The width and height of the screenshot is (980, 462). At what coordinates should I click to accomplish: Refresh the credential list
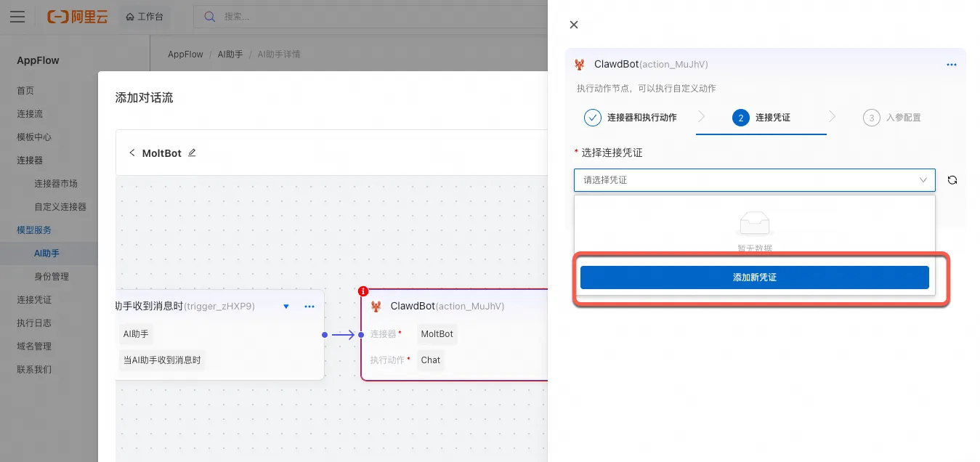(952, 180)
